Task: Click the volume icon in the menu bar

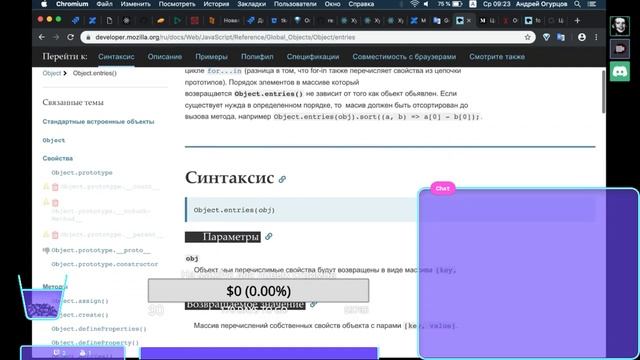Action: [426, 4]
